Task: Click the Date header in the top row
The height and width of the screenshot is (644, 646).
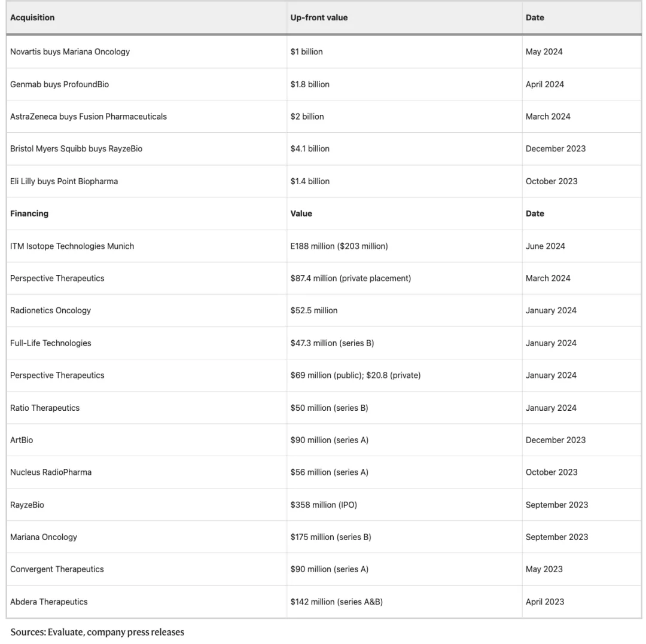Action: tap(535, 17)
